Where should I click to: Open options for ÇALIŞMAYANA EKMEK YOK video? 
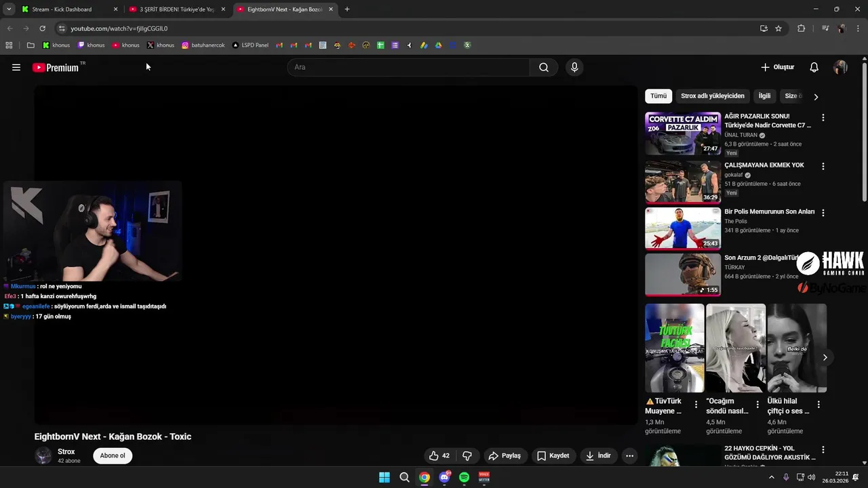(x=823, y=166)
